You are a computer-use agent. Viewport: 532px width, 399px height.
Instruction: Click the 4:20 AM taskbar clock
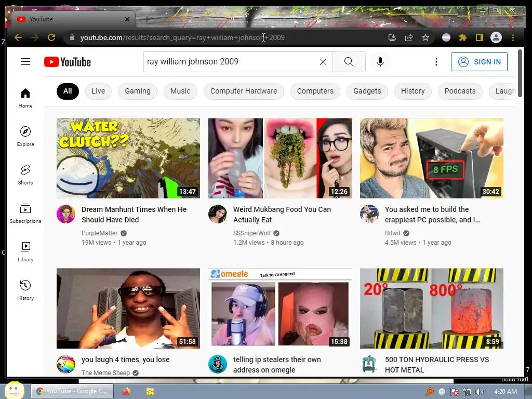point(505,392)
